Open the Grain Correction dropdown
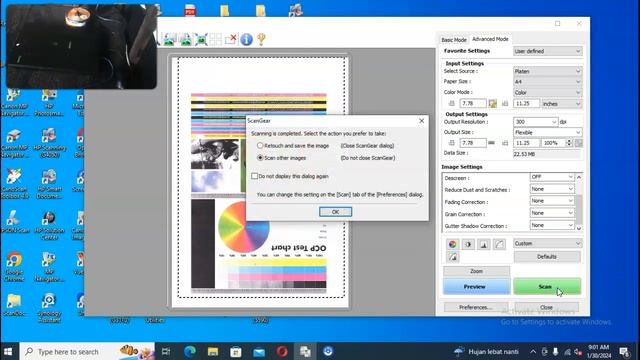 click(x=552, y=213)
